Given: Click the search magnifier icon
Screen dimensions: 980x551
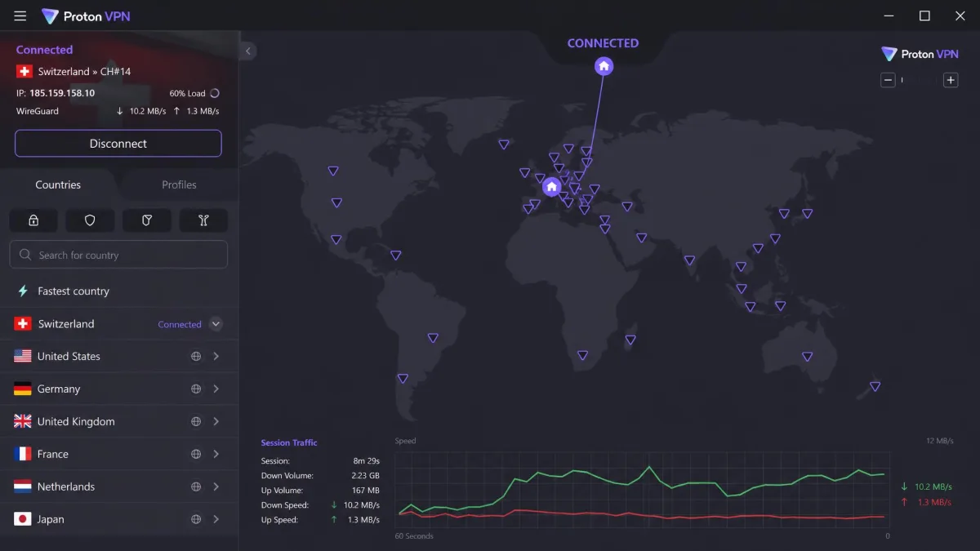Looking at the screenshot, I should click(x=25, y=255).
